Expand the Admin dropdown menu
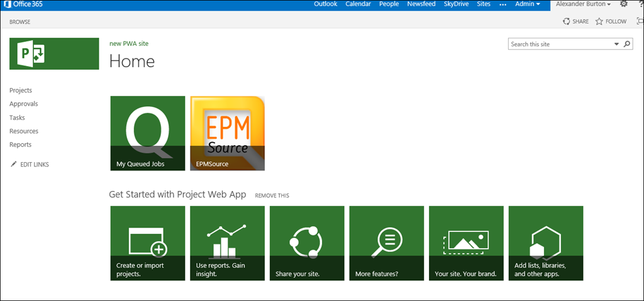644x301 pixels. (x=528, y=4)
